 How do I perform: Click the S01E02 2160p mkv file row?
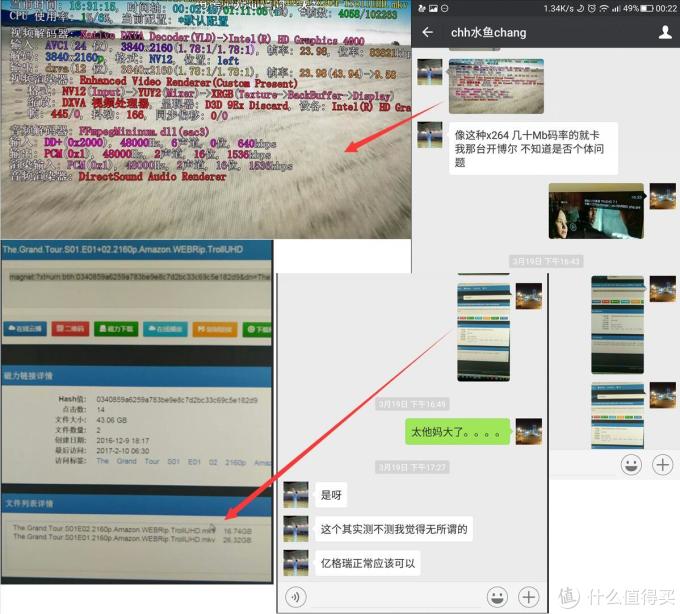coord(132,529)
